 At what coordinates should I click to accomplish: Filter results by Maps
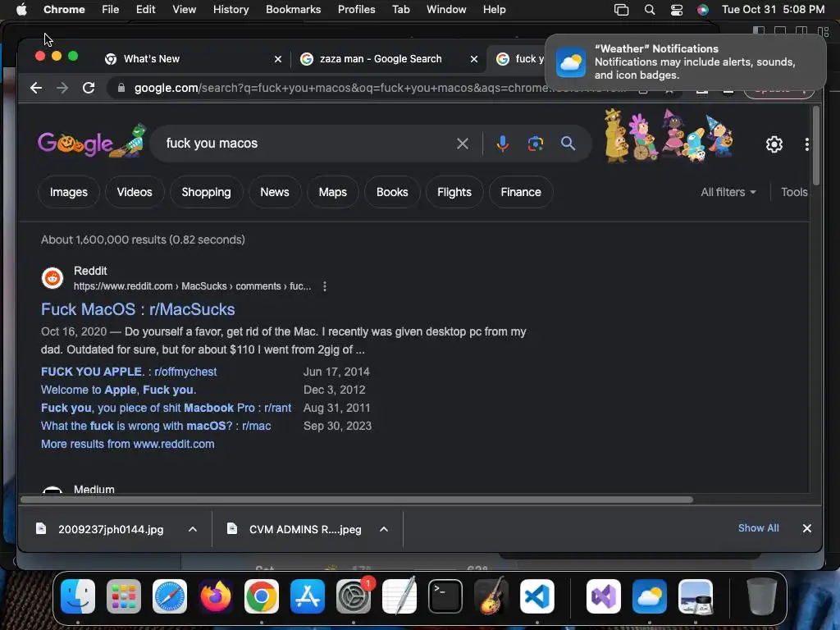pos(333,192)
